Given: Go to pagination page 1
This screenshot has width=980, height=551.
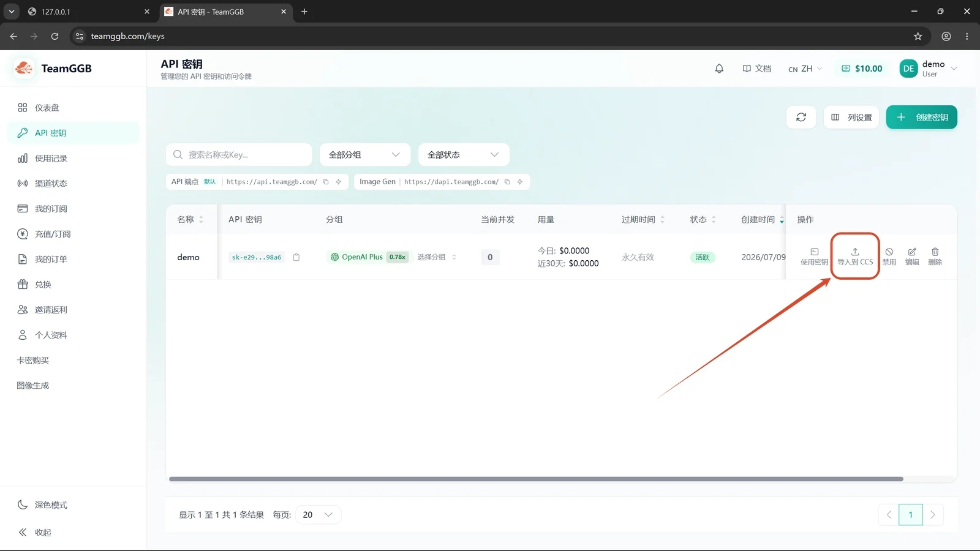Looking at the screenshot, I should point(911,515).
